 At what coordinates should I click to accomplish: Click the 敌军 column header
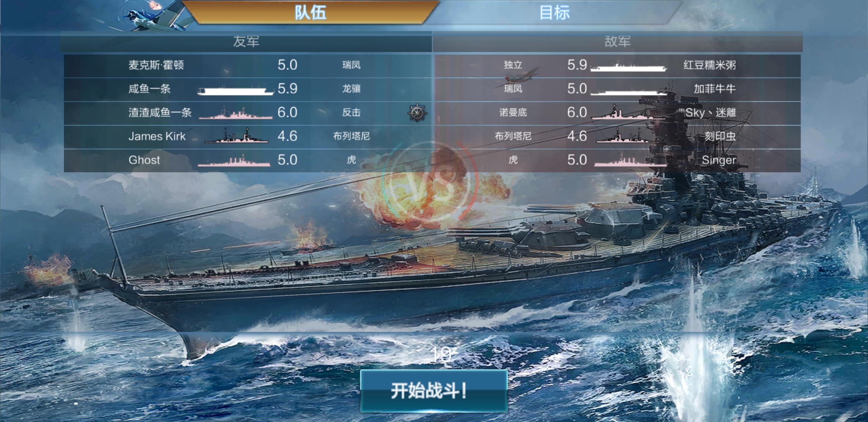[x=617, y=41]
